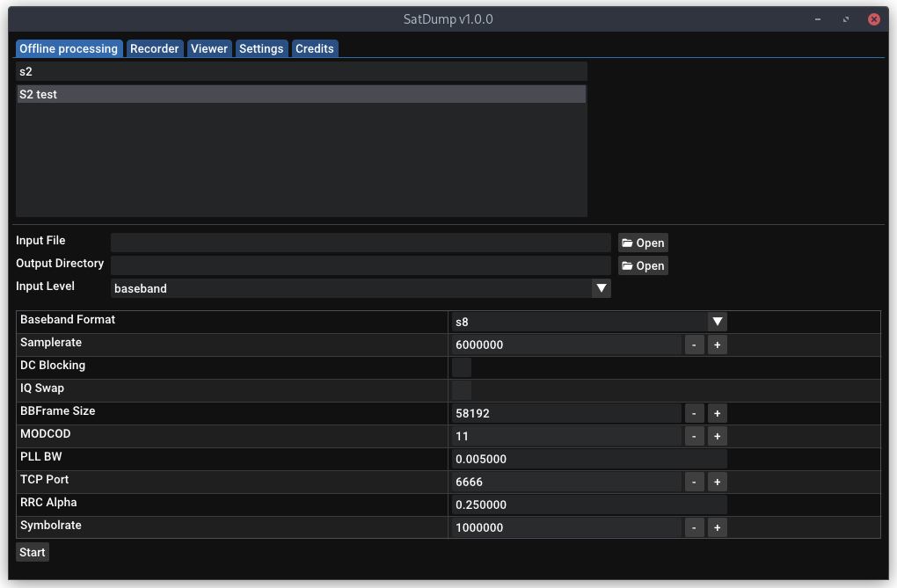Image resolution: width=897 pixels, height=588 pixels.
Task: Click the Symbolrate value field
Action: 567,528
